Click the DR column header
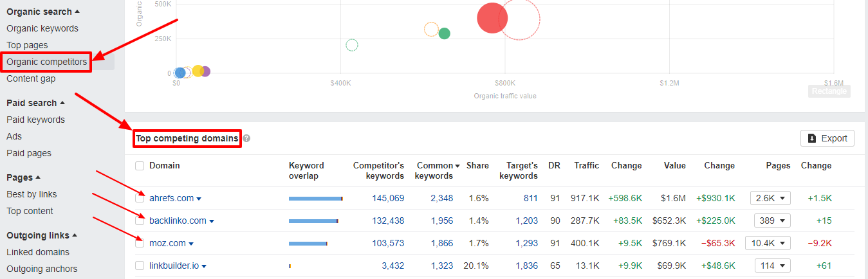868x279 pixels. [x=554, y=165]
